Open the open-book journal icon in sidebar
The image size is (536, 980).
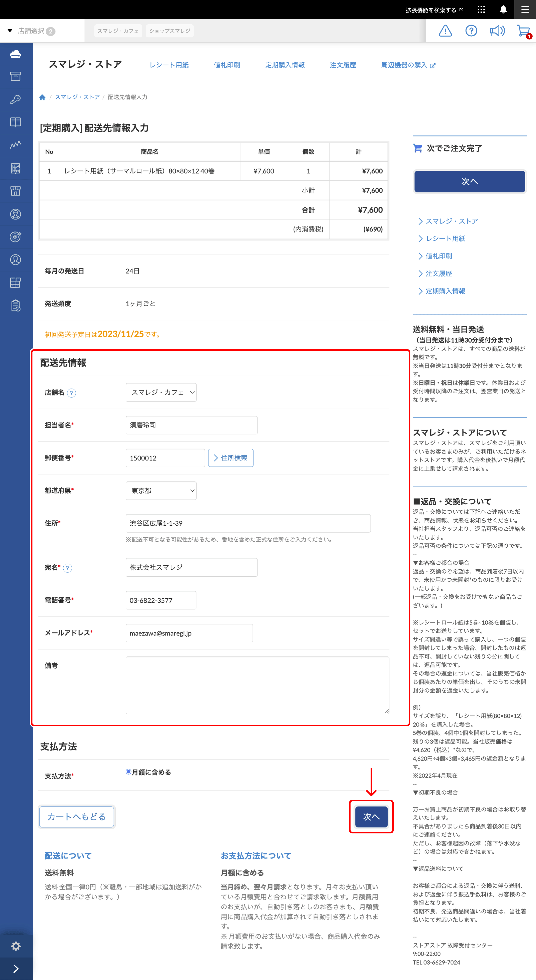16,122
